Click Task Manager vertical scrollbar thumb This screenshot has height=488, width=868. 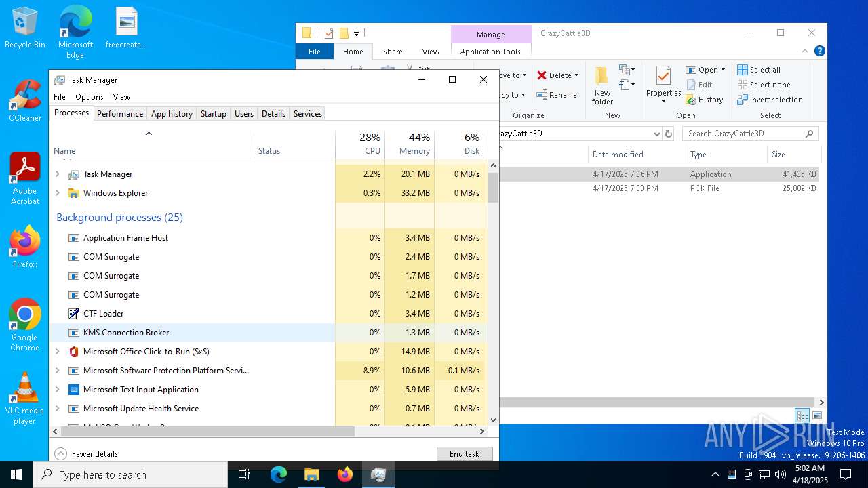click(493, 186)
